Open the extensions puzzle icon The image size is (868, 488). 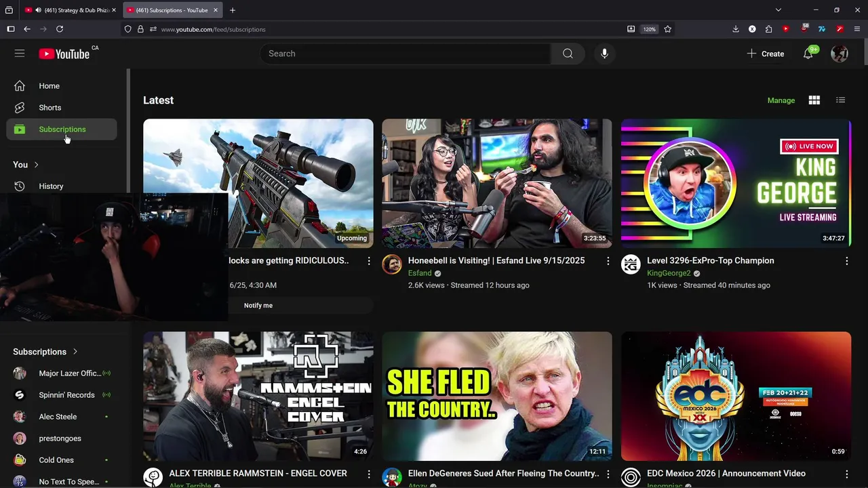pyautogui.click(x=768, y=29)
